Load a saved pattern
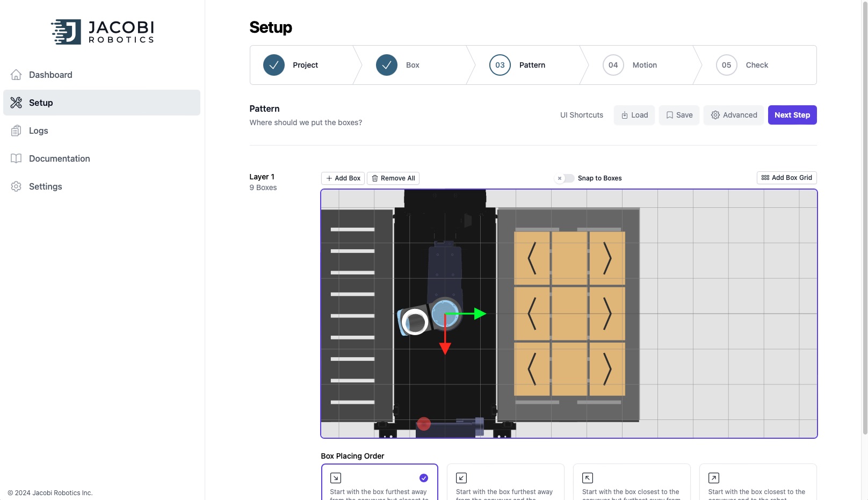The height and width of the screenshot is (500, 868). tap(634, 115)
